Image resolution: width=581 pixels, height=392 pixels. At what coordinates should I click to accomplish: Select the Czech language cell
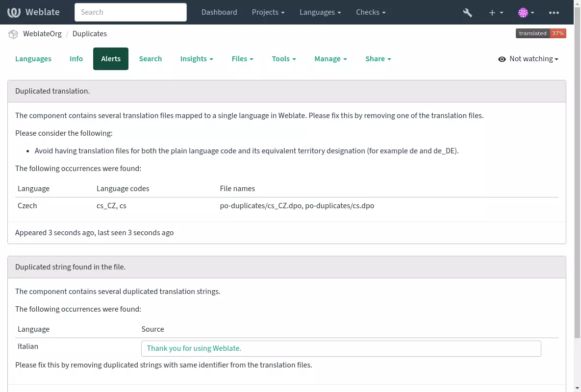coord(27,206)
